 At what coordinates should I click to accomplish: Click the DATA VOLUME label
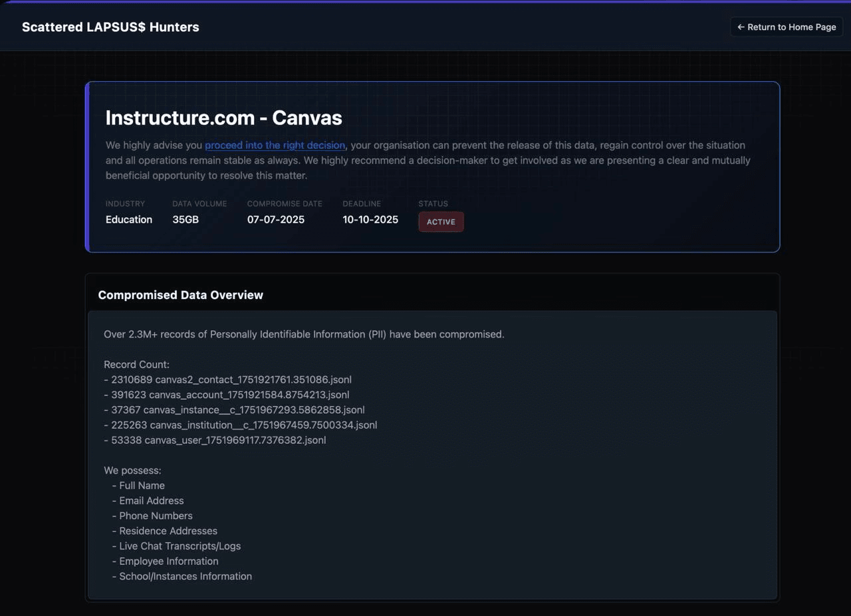click(x=199, y=204)
